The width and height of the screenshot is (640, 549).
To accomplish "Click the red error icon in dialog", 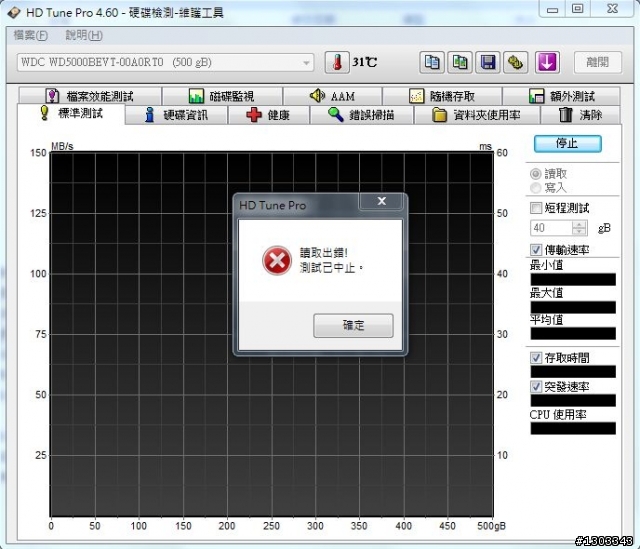I will pos(277,260).
